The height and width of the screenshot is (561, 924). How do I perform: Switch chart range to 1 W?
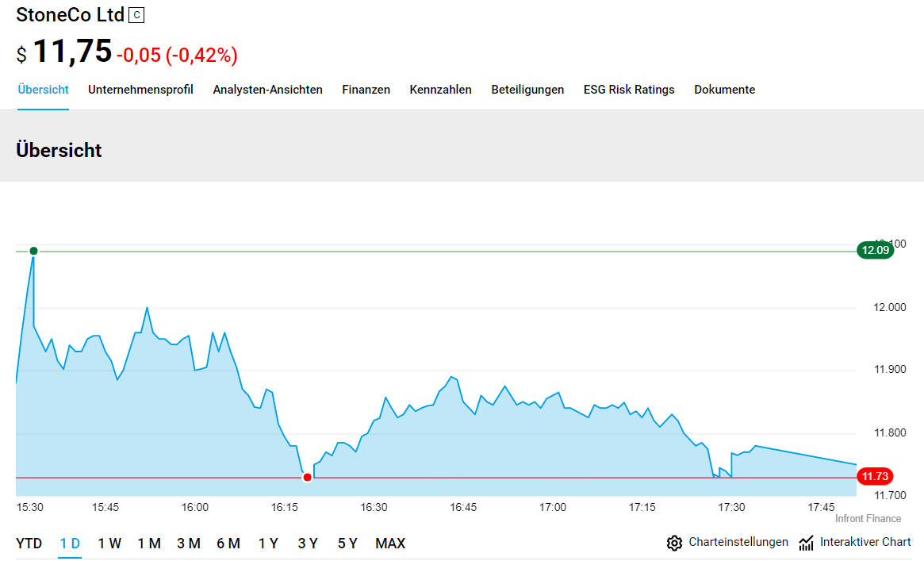point(109,544)
